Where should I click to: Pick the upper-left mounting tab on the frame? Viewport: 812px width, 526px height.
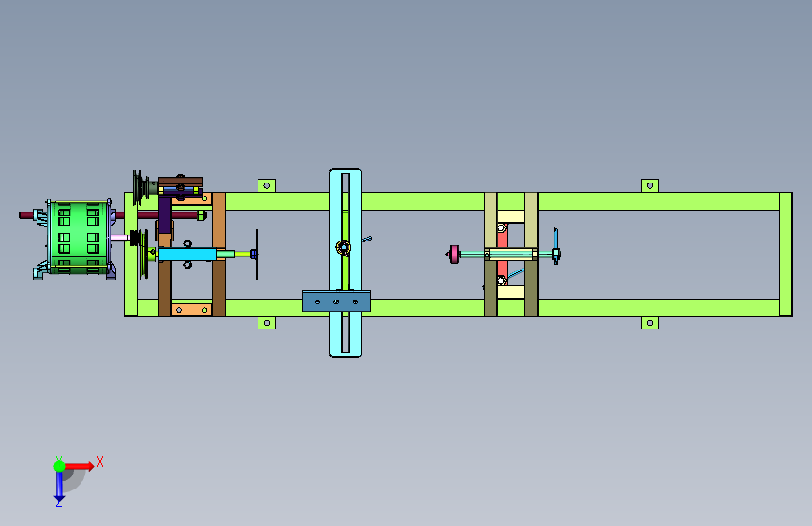(267, 185)
